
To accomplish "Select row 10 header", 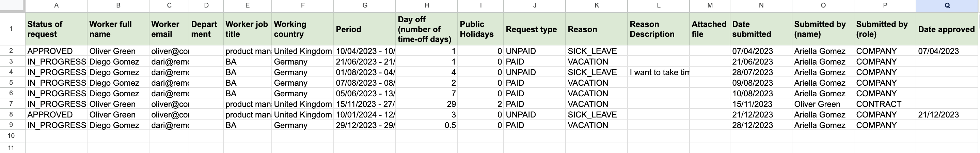I will 12,136.
